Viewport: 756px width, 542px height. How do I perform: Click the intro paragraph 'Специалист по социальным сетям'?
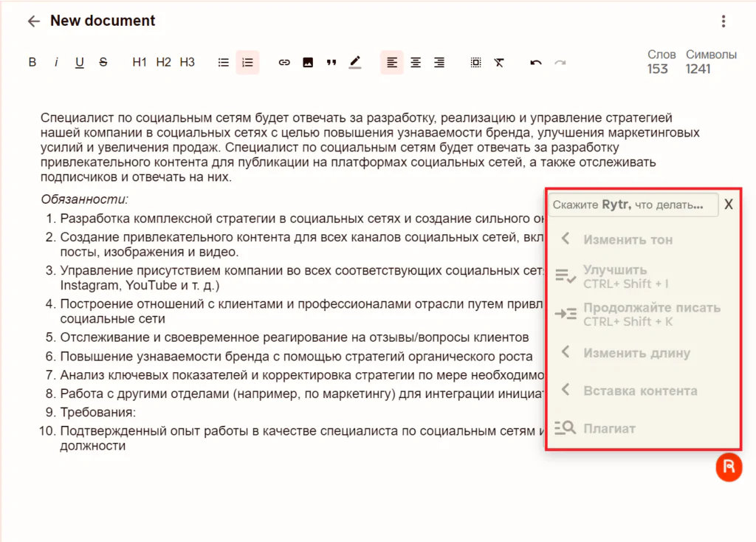pos(370,147)
